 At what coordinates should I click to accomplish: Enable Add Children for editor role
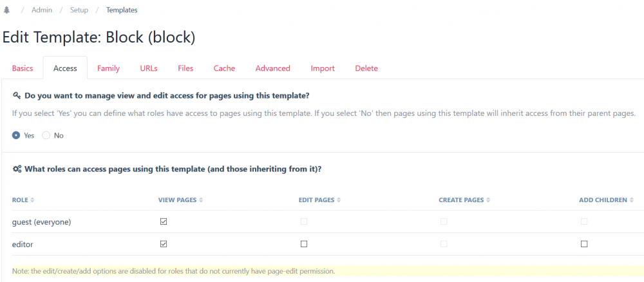click(584, 244)
